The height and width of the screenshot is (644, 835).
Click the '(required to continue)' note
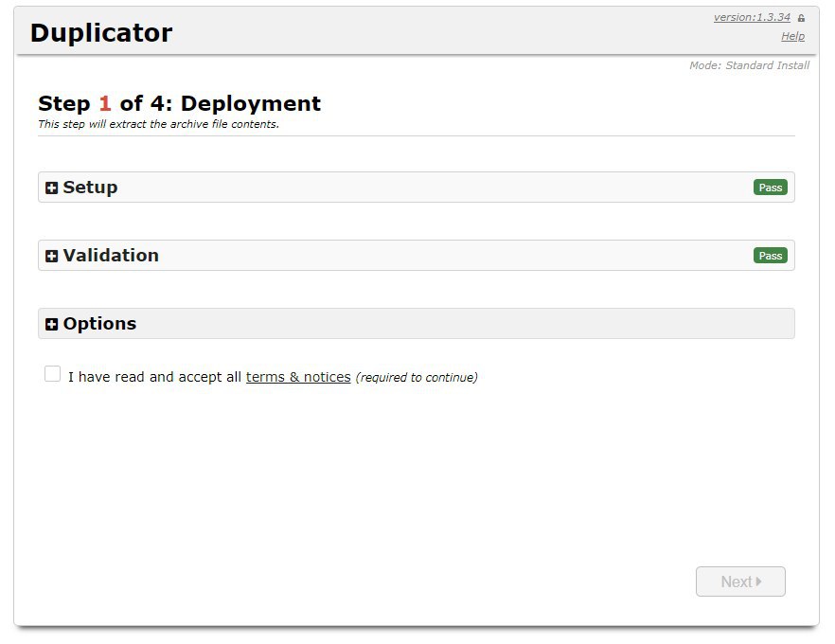(x=417, y=377)
